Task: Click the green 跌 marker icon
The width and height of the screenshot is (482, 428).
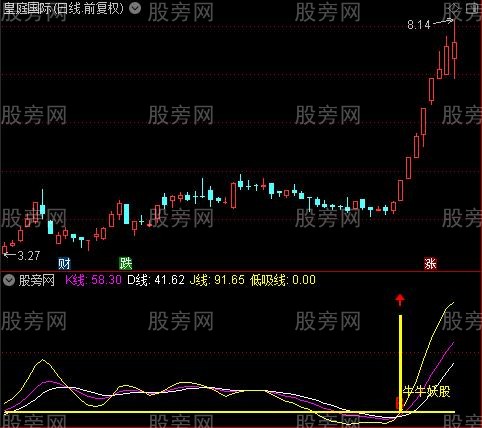Action: click(126, 264)
